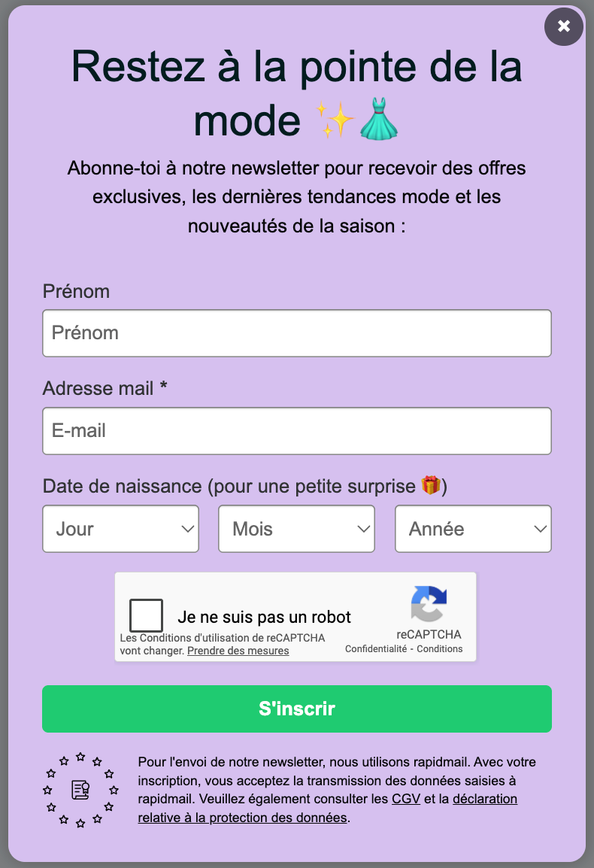Click the sparkles emoji in the heading

335,121
